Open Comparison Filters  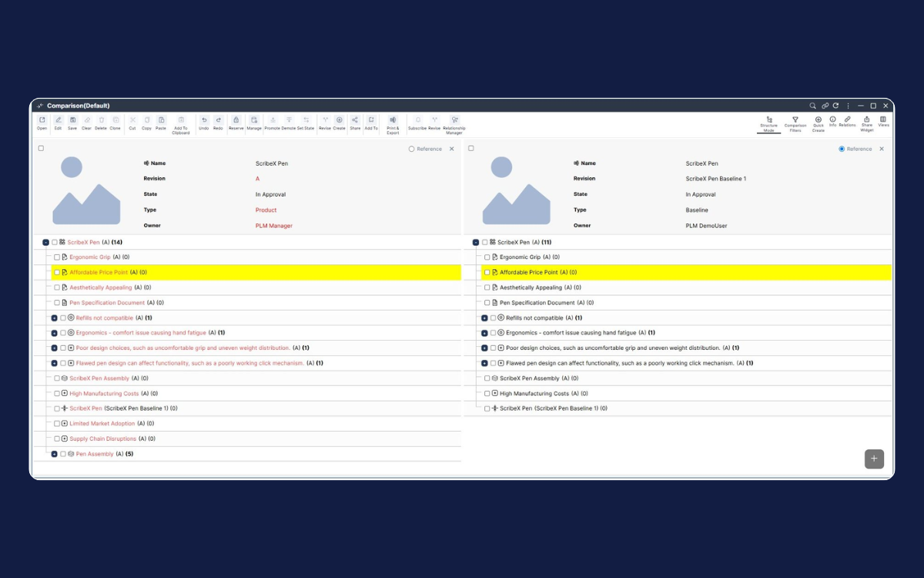(x=795, y=120)
